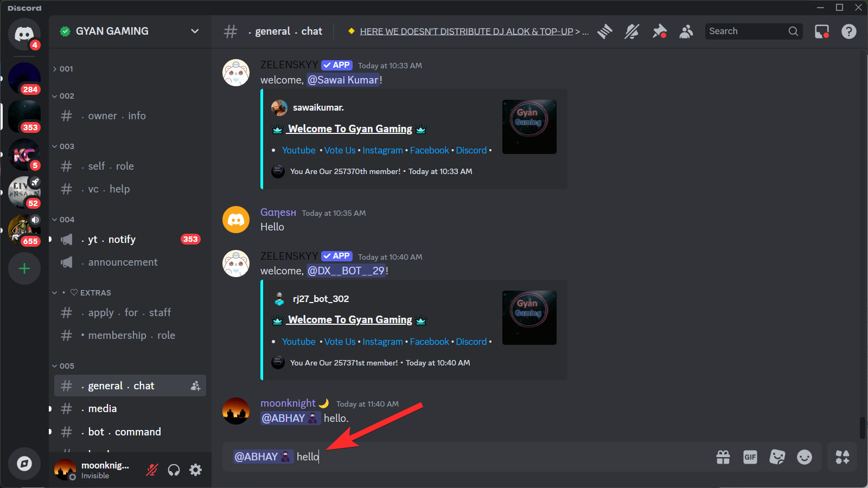Screen dimensions: 868x488
Task: Unmute microphone in user panel
Action: pyautogui.click(x=152, y=470)
